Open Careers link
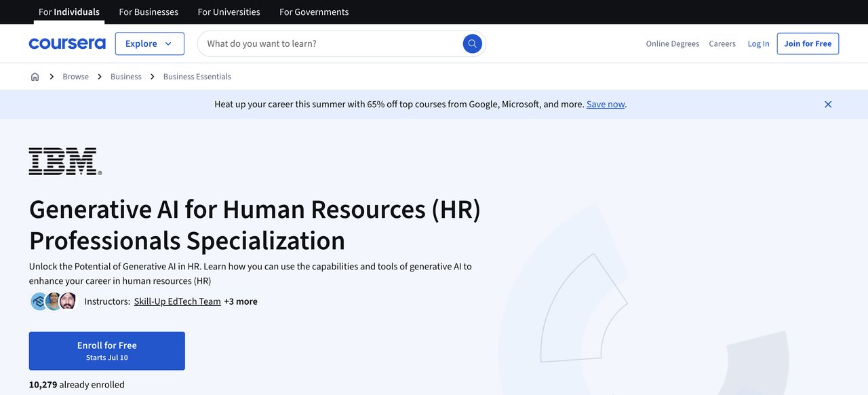868x395 pixels. (x=722, y=43)
